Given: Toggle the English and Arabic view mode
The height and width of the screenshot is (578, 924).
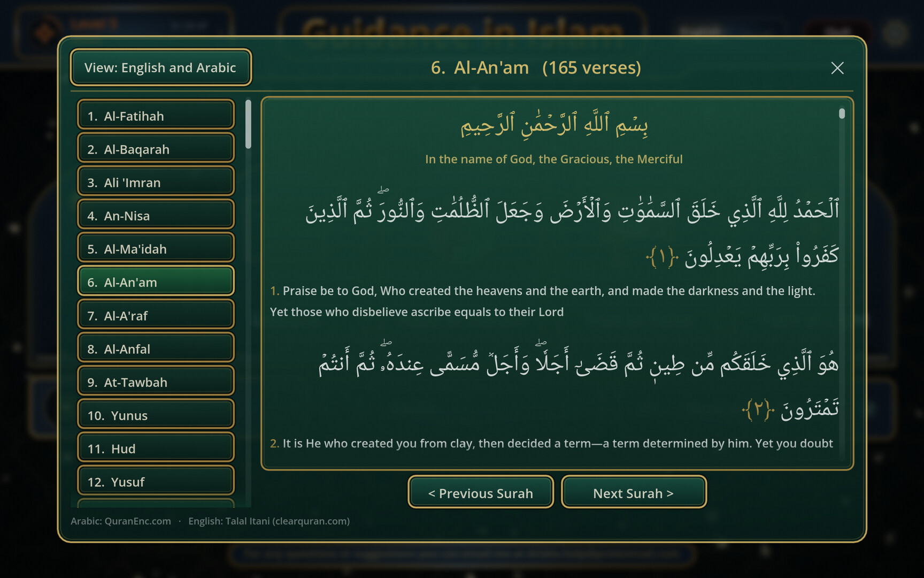Looking at the screenshot, I should (x=160, y=67).
